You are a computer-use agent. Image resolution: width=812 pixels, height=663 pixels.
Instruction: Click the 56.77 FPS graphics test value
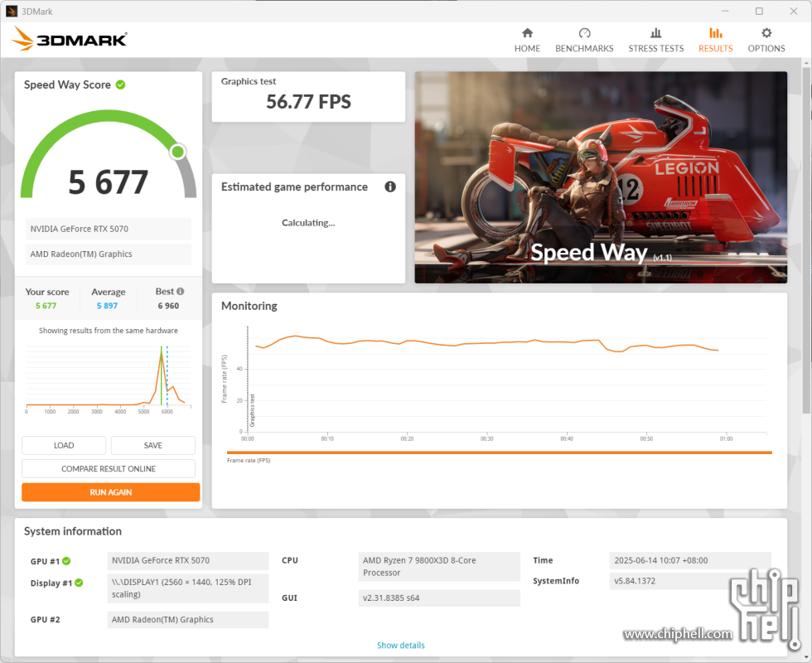pos(308,101)
